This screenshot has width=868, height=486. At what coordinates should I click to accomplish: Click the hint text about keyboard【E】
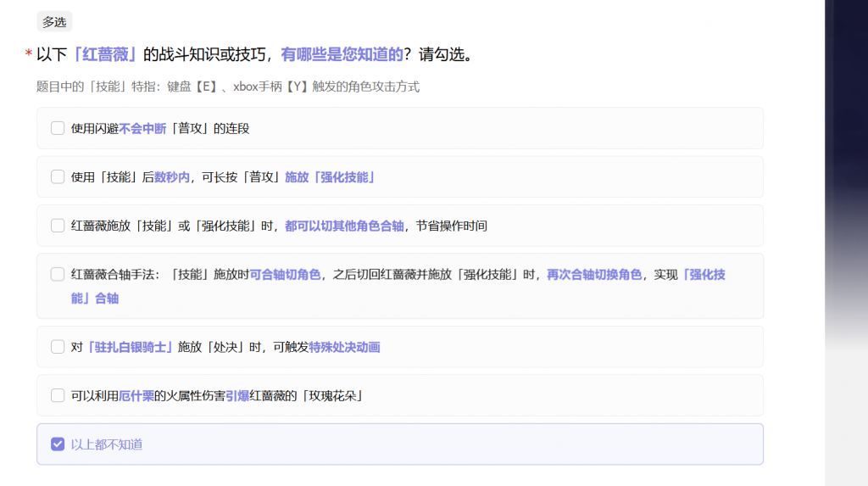pos(227,87)
